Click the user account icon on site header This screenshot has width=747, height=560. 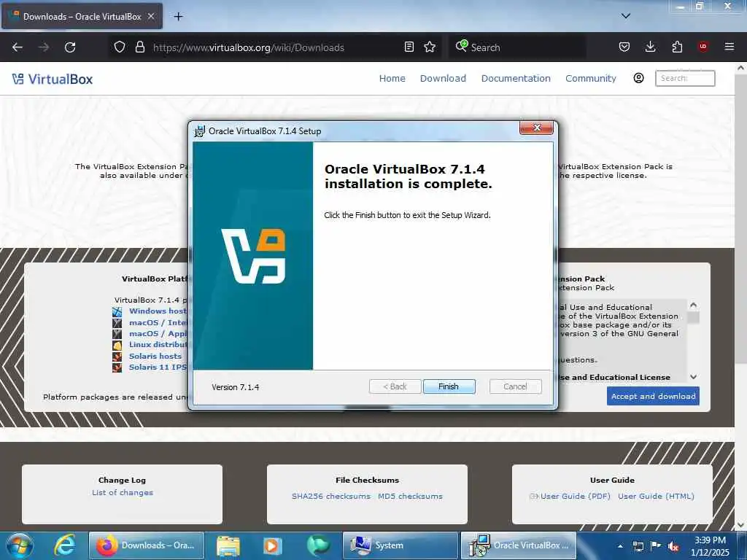coord(639,78)
